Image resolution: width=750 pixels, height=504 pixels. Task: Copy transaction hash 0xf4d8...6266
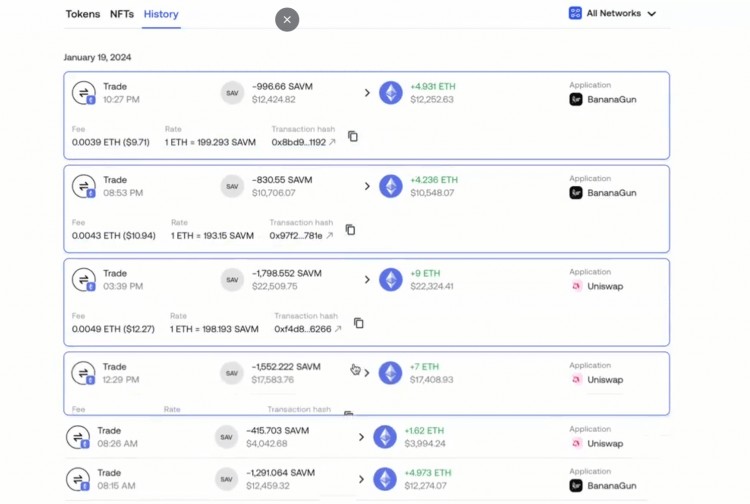pos(359,323)
